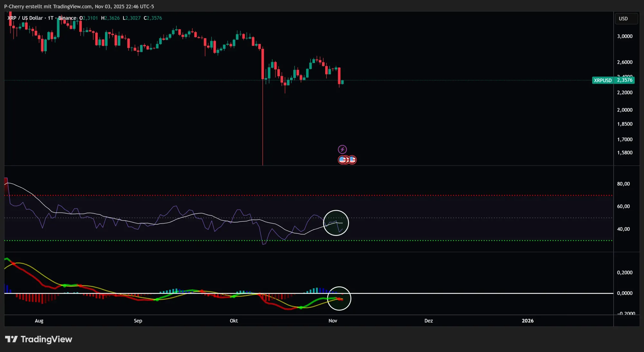Viewport: 644px width, 352px height.
Task: Click the TradingView logo bottom left
Action: [39, 339]
